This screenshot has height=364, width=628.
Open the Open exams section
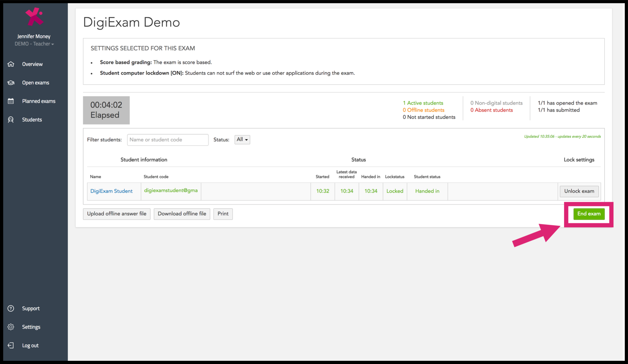click(x=36, y=83)
